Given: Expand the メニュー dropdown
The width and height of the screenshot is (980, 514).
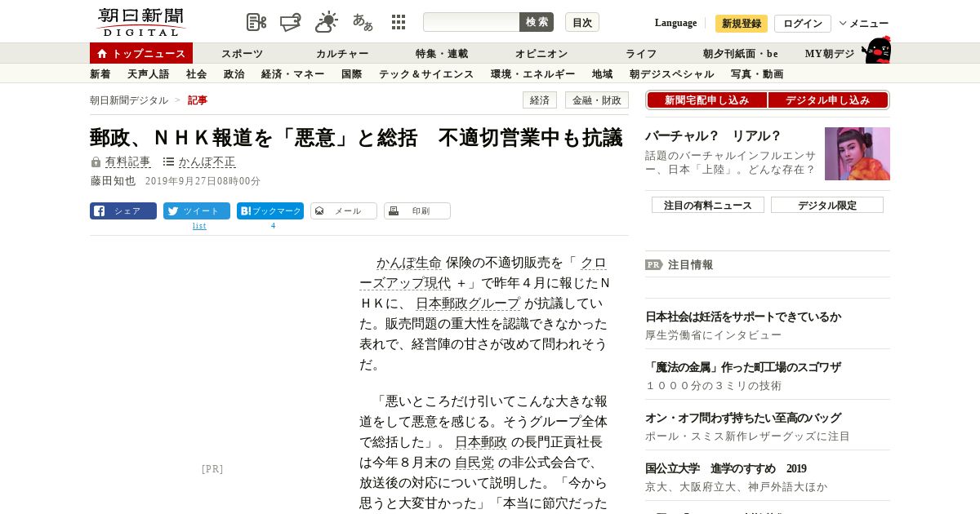Looking at the screenshot, I should (x=864, y=24).
